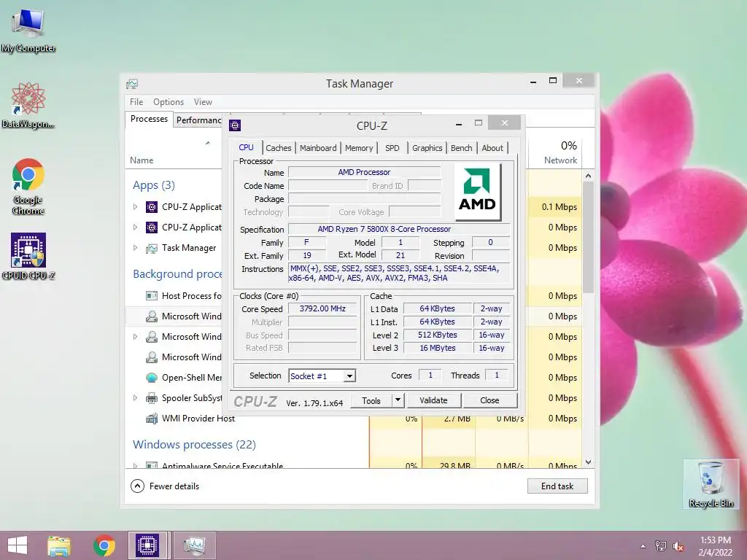
Task: Open the File menu in Task Manager
Action: [136, 102]
